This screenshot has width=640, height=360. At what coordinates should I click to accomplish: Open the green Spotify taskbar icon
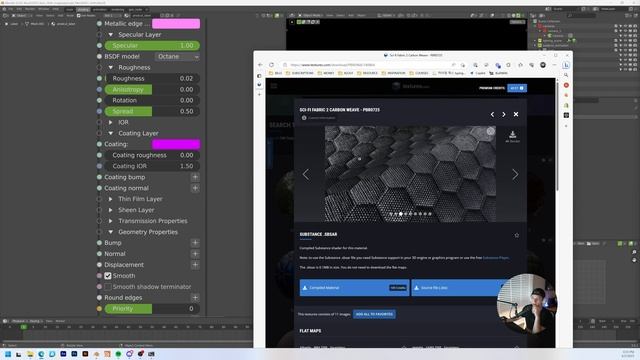pyautogui.click(x=118, y=354)
